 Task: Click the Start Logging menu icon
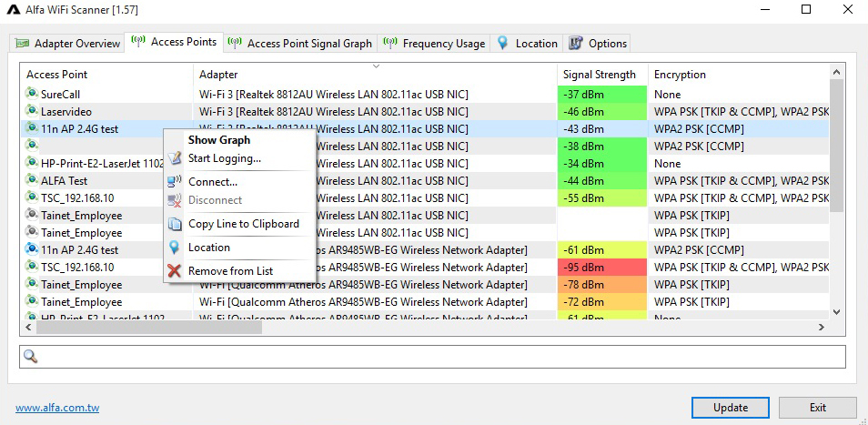(176, 158)
